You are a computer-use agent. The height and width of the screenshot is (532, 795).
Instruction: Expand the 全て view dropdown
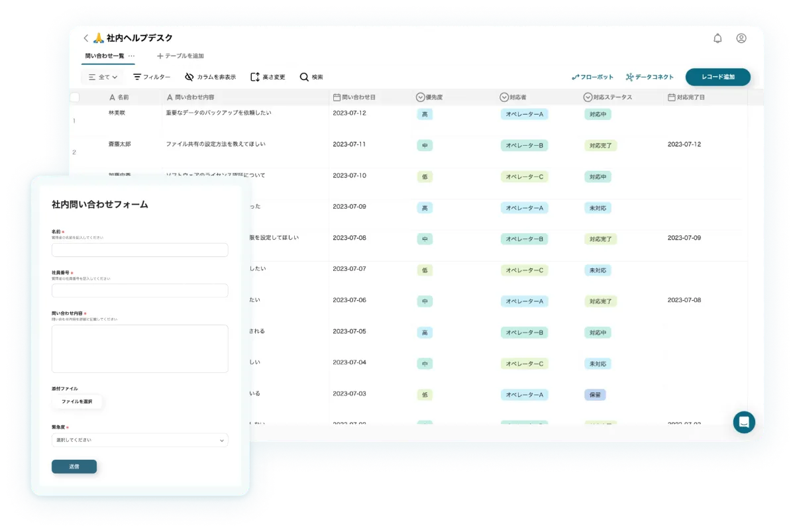point(103,77)
